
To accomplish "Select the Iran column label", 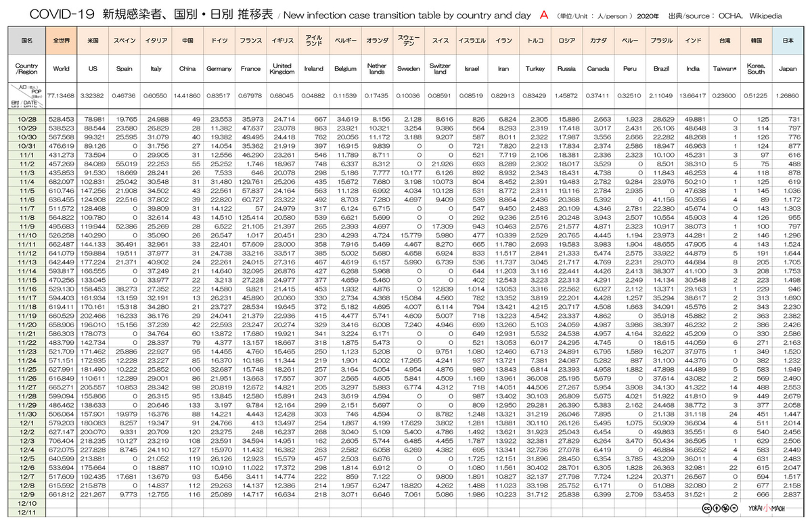I will (503, 68).
